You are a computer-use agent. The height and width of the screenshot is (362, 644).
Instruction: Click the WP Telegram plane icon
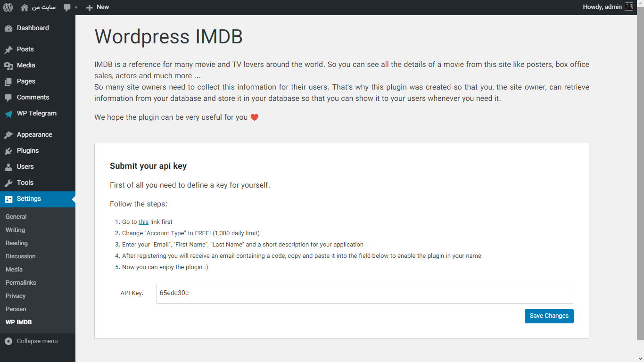(8, 114)
